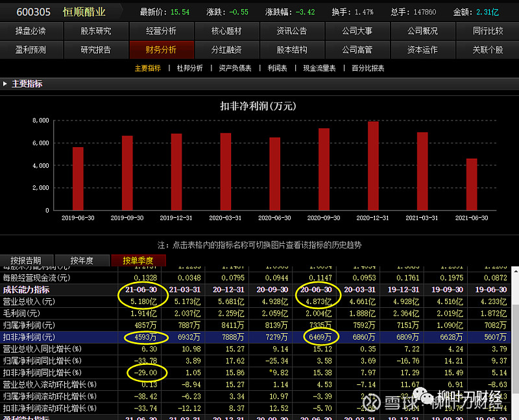
Task: Select the highlighted 财务分析 tab
Action: pyautogui.click(x=161, y=50)
